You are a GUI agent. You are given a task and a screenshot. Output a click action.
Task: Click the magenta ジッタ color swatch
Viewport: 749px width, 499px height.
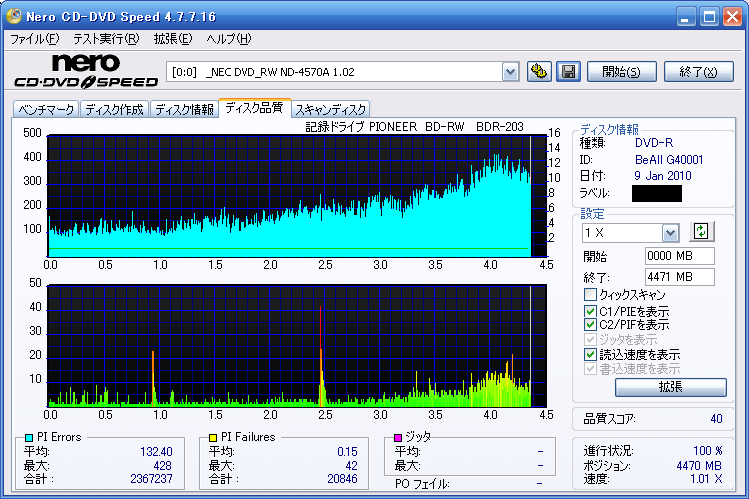397,437
